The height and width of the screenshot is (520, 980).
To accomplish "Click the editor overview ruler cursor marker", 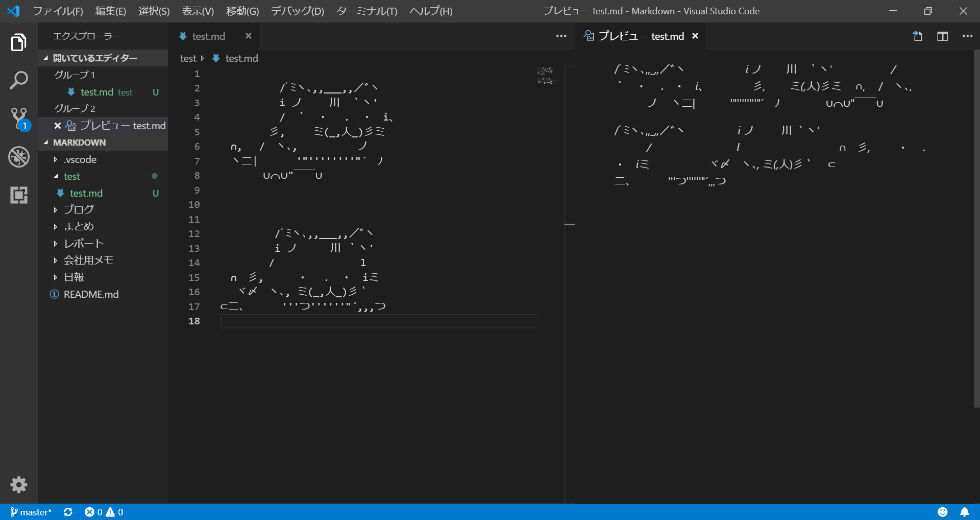I will click(570, 224).
